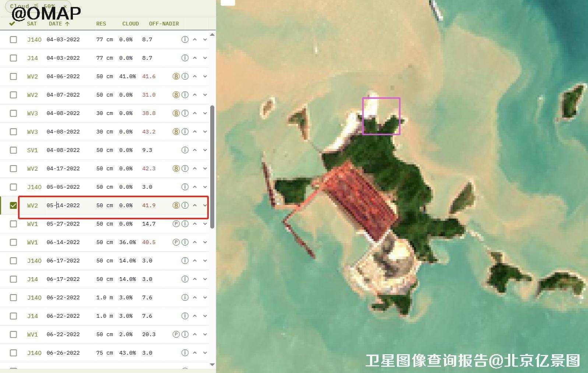Image resolution: width=588 pixels, height=373 pixels.
Task: Expand chevron on WV1 06-14-2022 row
Action: 205,242
